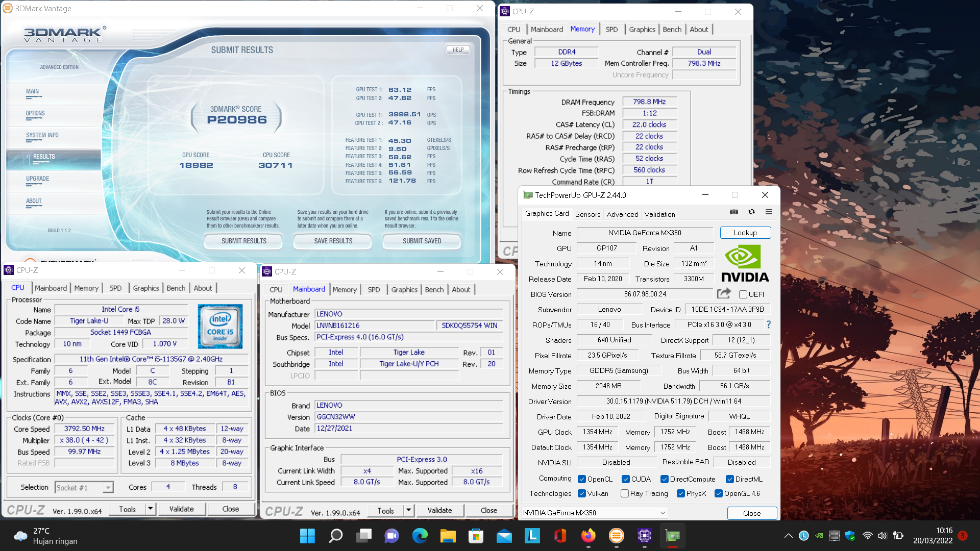
Task: Toggle the CUDA checkbox
Action: (x=626, y=479)
